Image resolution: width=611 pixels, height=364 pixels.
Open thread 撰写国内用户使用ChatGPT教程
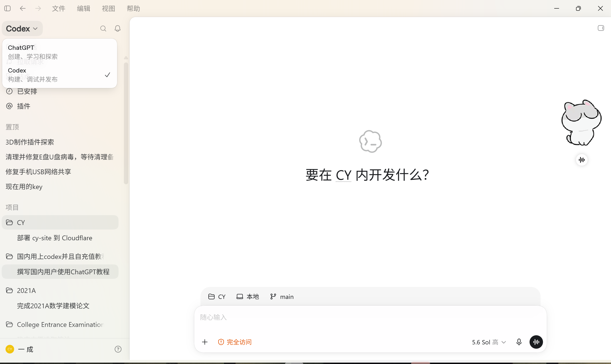[x=60, y=272]
